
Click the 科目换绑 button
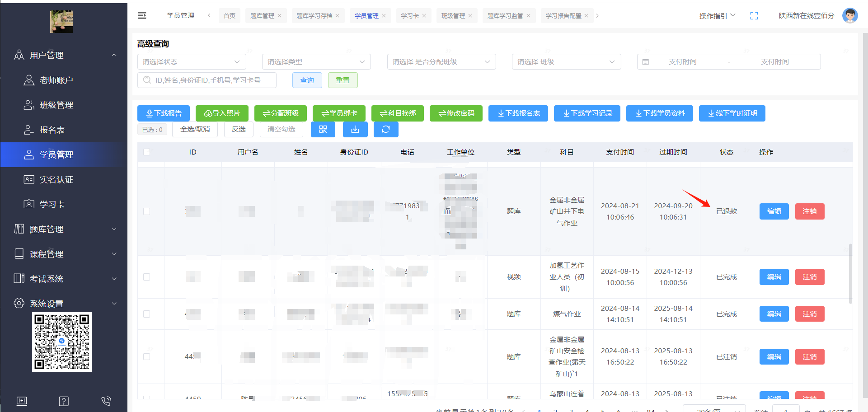click(398, 113)
